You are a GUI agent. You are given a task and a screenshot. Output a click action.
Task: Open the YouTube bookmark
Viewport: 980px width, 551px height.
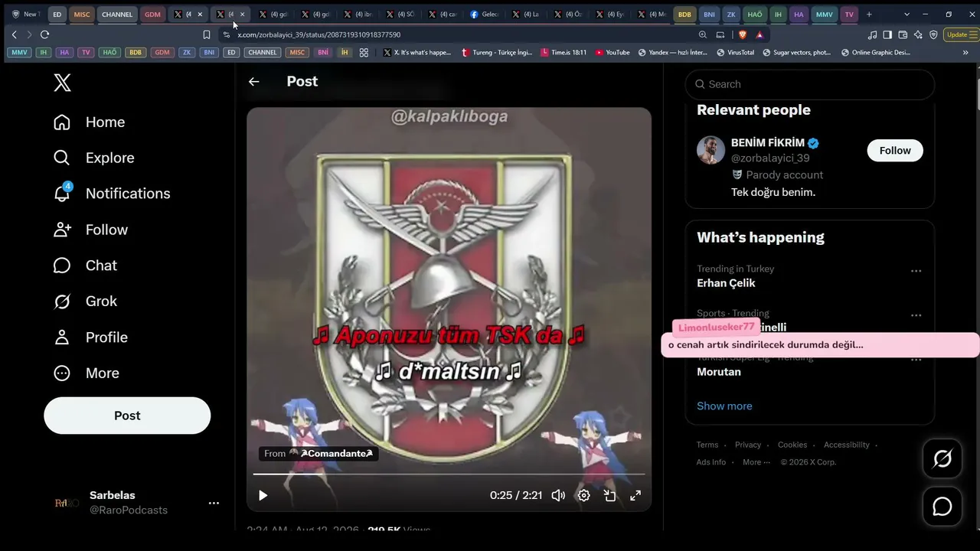(x=612, y=53)
